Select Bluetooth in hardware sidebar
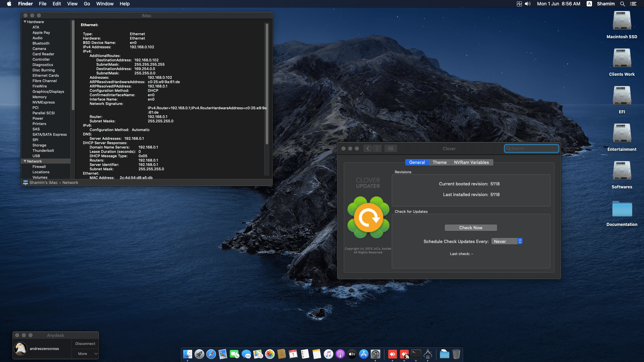The width and height of the screenshot is (644, 362). click(x=41, y=43)
